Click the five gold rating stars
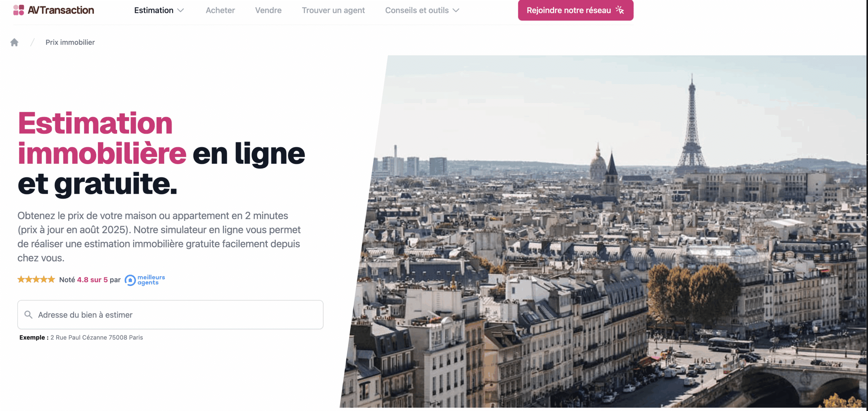The height and width of the screenshot is (411, 868). pyautogui.click(x=36, y=280)
